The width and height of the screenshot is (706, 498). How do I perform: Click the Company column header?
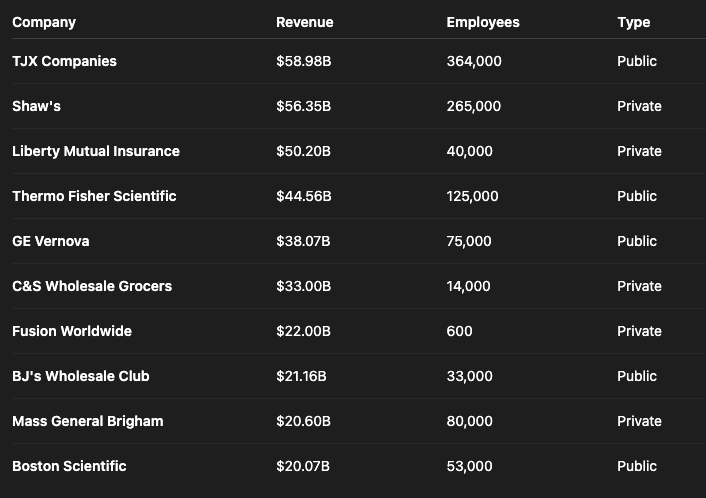click(x=44, y=22)
